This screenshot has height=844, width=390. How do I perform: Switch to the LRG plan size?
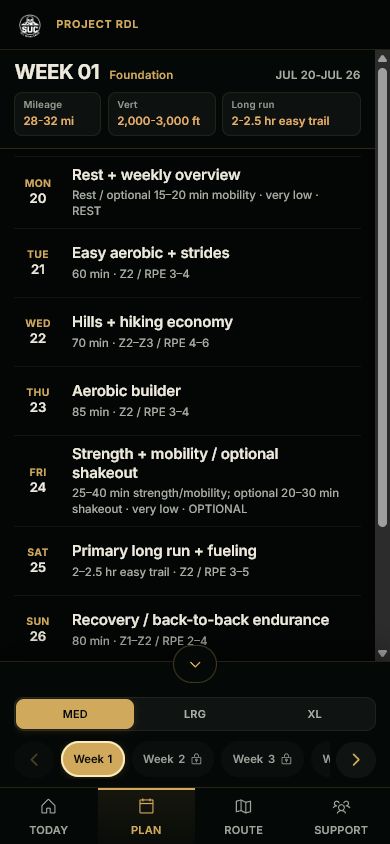pyautogui.click(x=195, y=714)
